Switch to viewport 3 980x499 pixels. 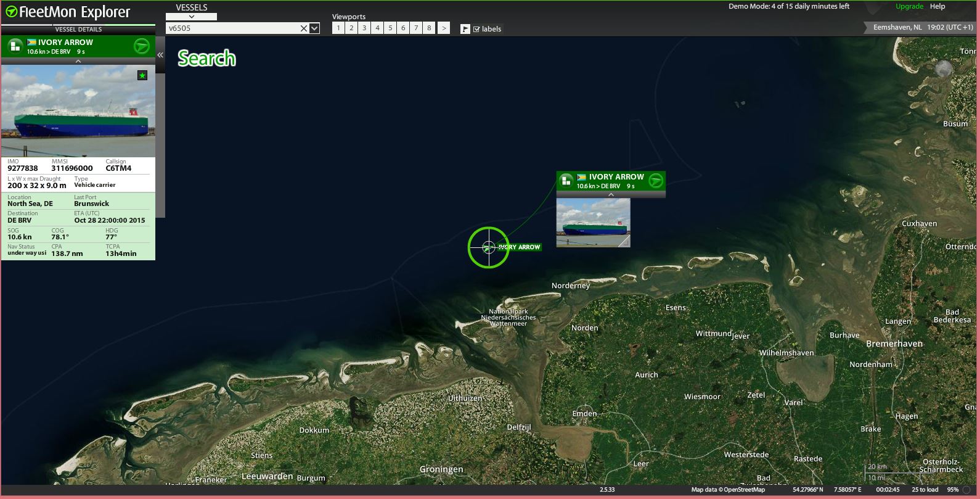pyautogui.click(x=364, y=28)
